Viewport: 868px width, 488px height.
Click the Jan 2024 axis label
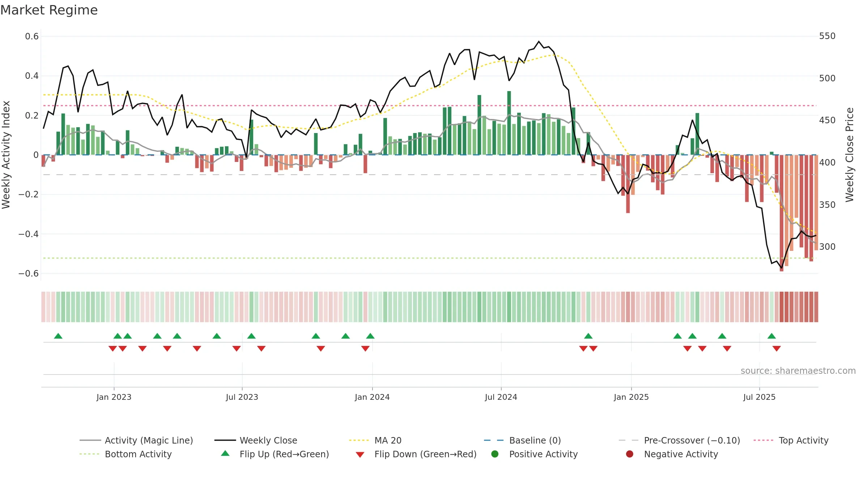click(372, 397)
